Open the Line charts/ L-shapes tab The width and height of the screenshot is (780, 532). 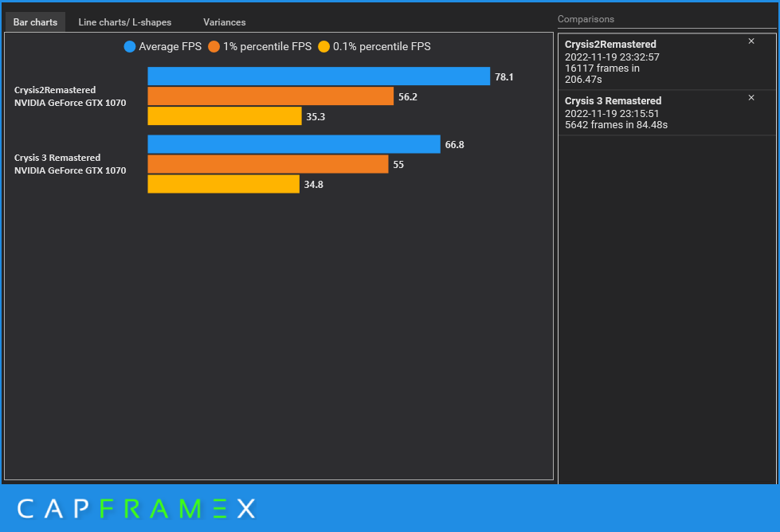pos(125,22)
